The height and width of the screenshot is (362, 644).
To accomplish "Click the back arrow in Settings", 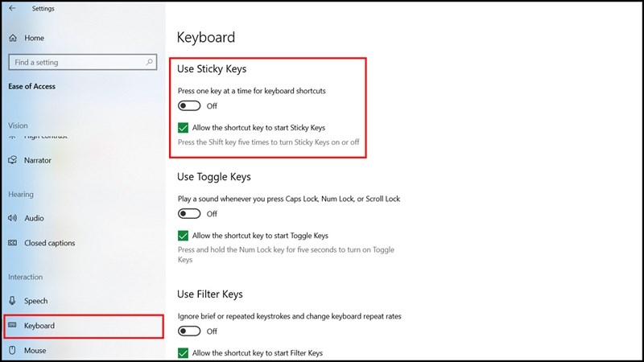I will tap(12, 9).
